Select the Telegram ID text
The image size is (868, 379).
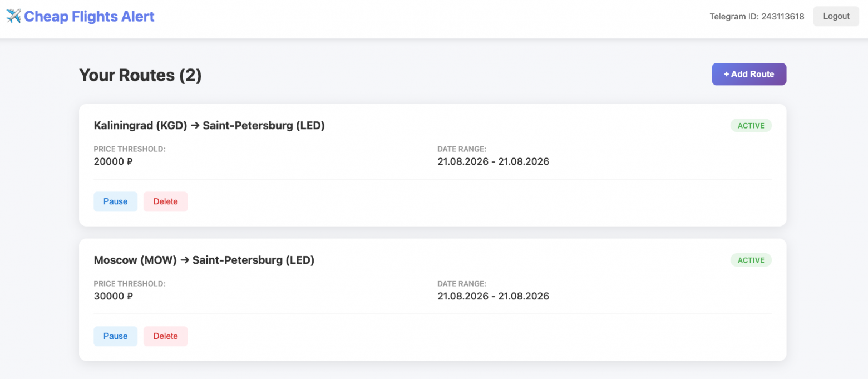pos(757,17)
